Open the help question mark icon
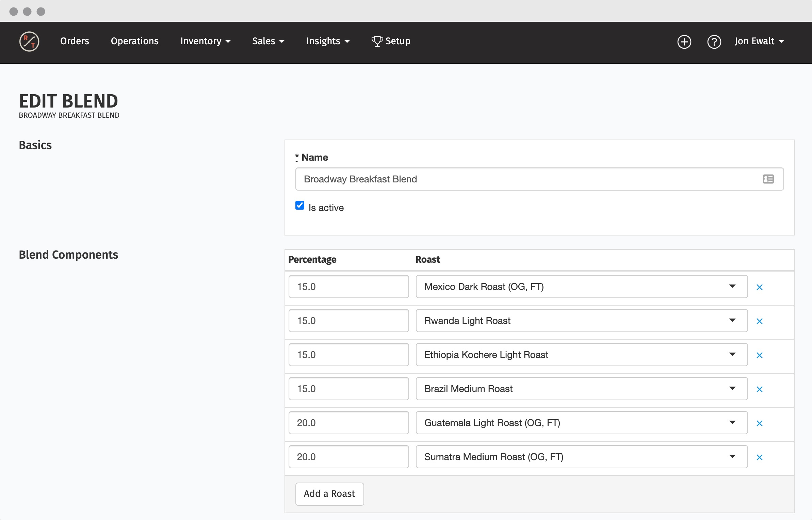The width and height of the screenshot is (812, 520). pos(714,42)
